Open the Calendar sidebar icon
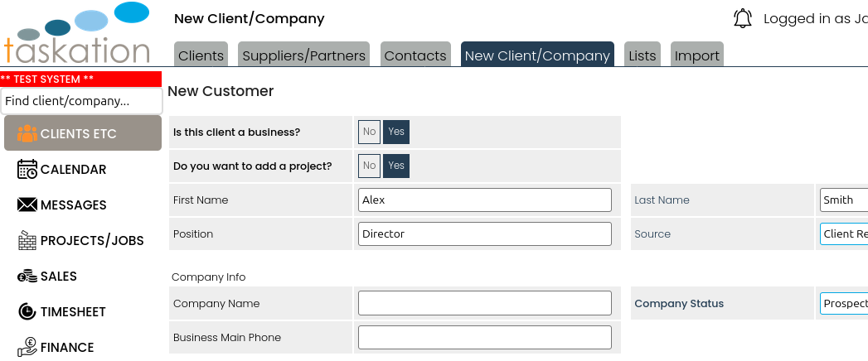The image size is (868, 361). tap(27, 169)
